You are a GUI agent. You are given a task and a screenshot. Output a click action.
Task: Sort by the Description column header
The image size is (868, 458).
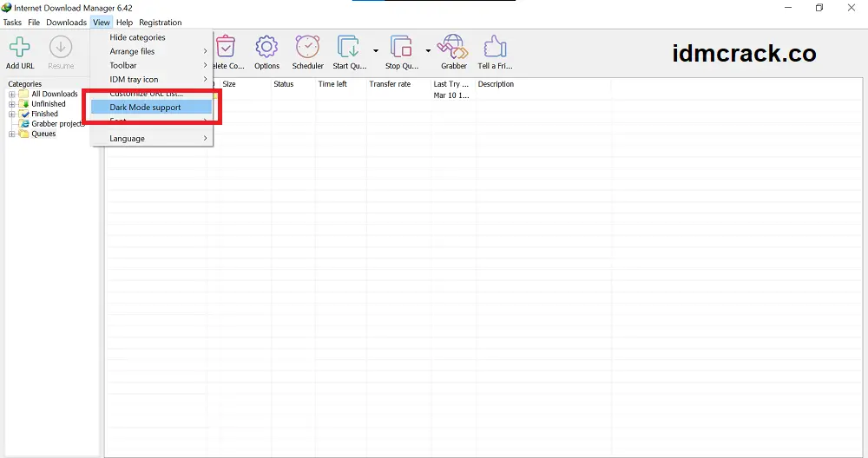coord(543,84)
